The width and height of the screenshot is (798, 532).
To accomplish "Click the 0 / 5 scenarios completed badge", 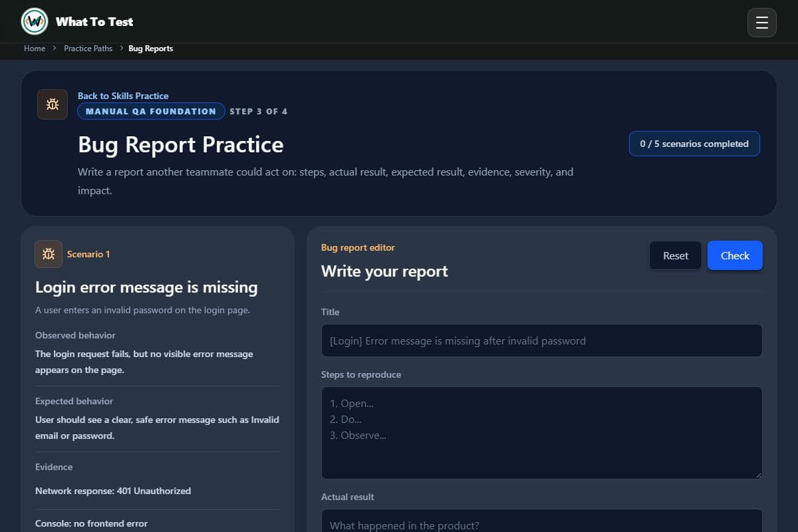I will (x=694, y=144).
